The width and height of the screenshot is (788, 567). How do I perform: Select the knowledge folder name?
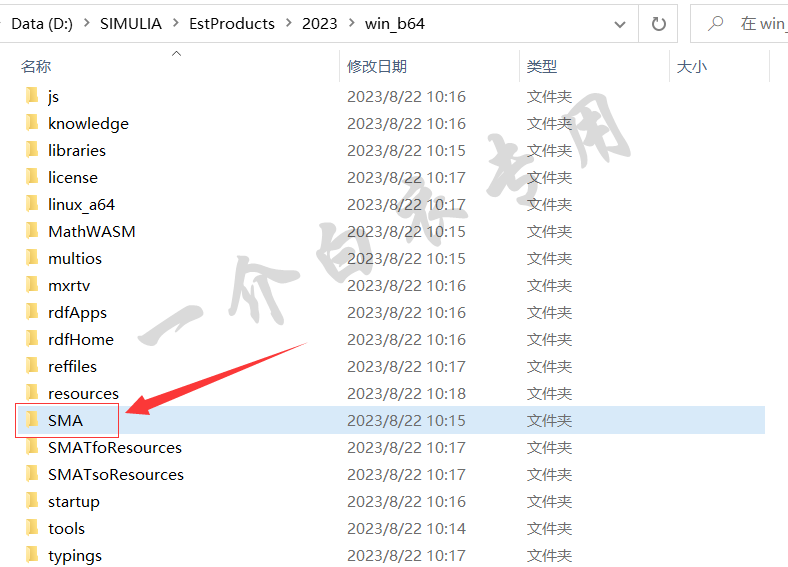pos(88,124)
